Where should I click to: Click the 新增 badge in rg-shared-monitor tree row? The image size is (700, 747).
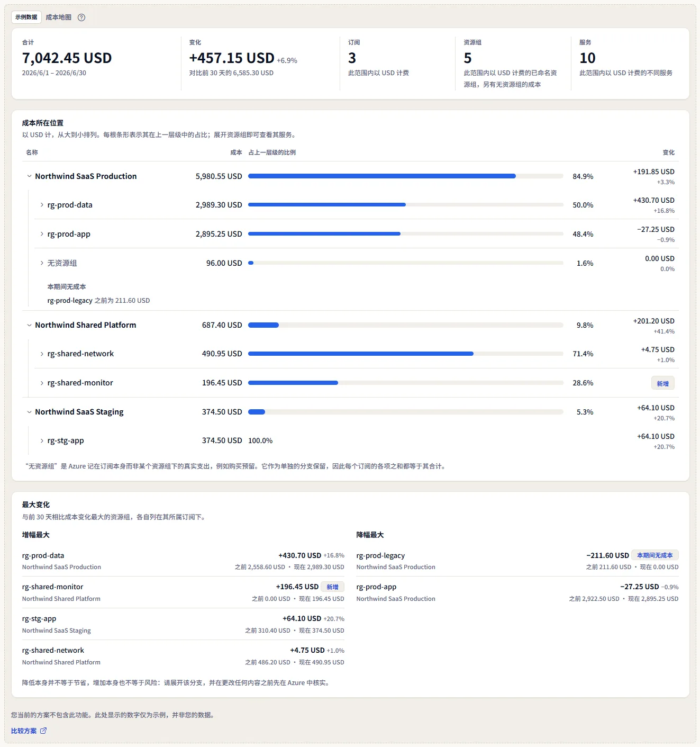click(x=662, y=383)
